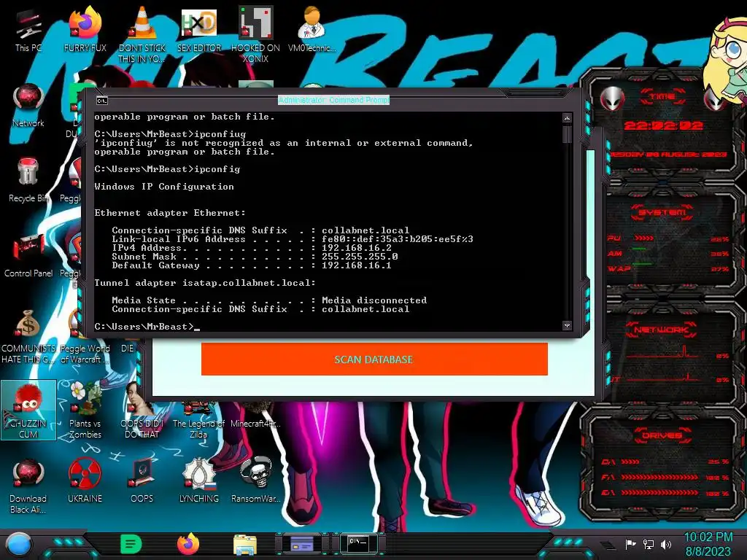Open the green notes app in taskbar
The width and height of the screenshot is (747, 560).
click(131, 544)
